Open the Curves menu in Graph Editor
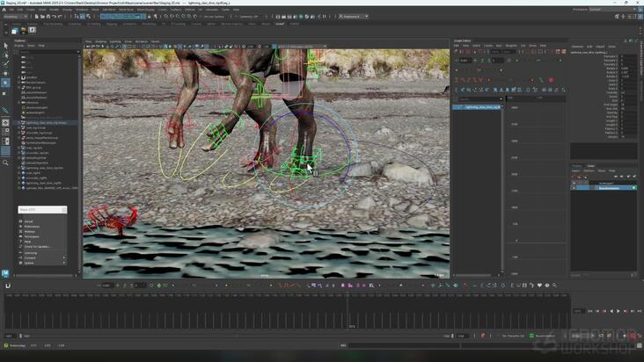Viewport: 644px width, 362px height. (488, 46)
